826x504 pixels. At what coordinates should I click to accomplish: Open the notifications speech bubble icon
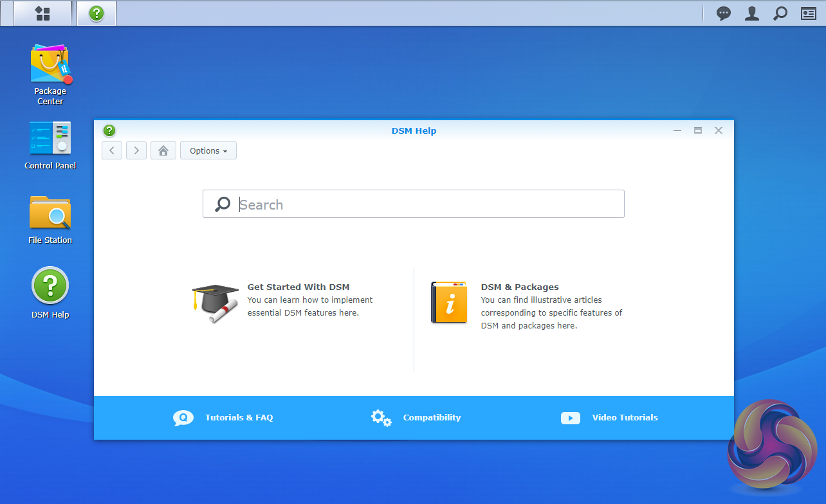[724, 14]
